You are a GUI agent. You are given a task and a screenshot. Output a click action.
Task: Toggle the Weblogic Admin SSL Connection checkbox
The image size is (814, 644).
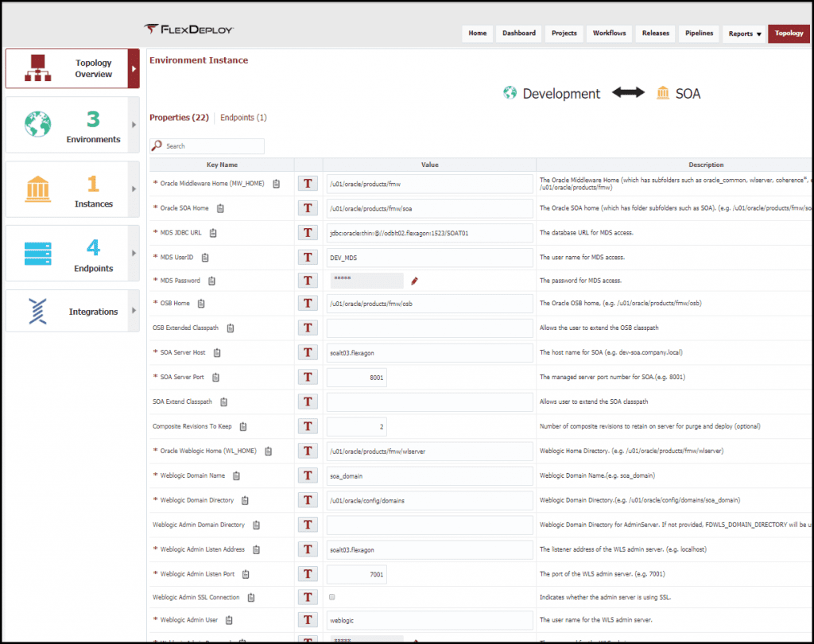(331, 596)
